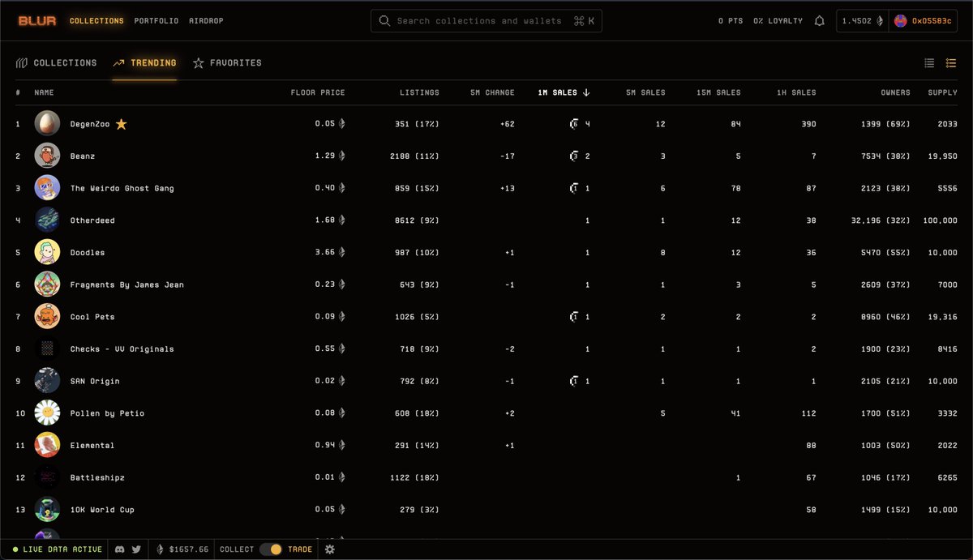Click the Elemental avatar
This screenshot has height=560, width=973.
(x=47, y=445)
